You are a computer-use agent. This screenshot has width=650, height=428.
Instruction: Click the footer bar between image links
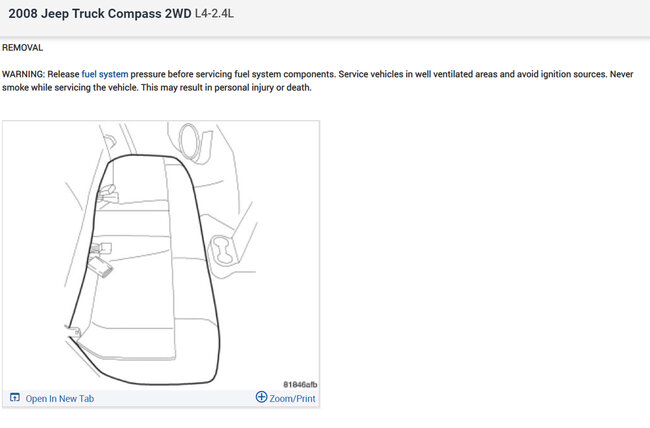(x=174, y=398)
